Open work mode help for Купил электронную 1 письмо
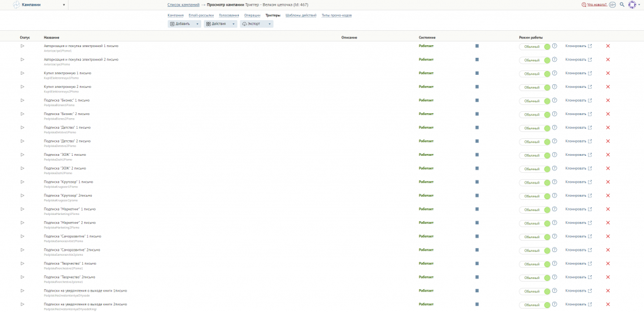644x313 pixels. click(x=555, y=73)
